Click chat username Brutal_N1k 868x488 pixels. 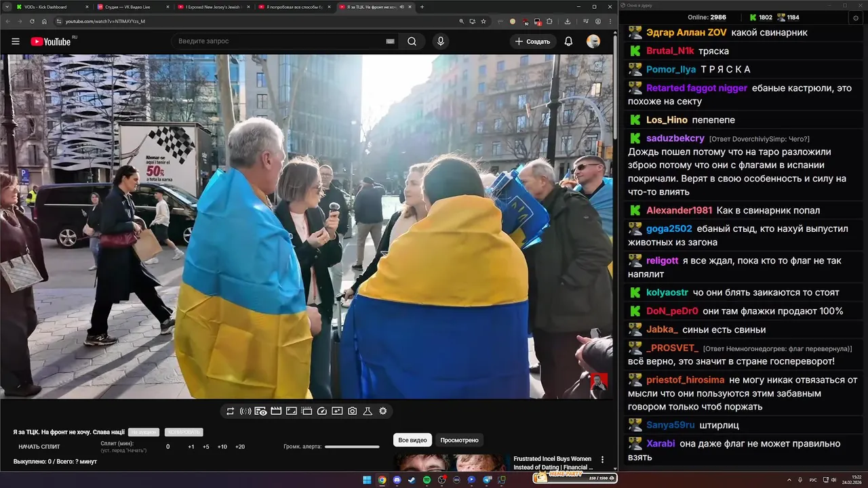(x=669, y=51)
